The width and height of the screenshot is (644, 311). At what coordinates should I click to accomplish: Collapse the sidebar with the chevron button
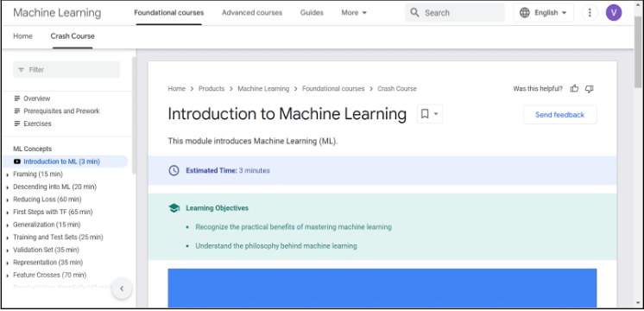(122, 289)
